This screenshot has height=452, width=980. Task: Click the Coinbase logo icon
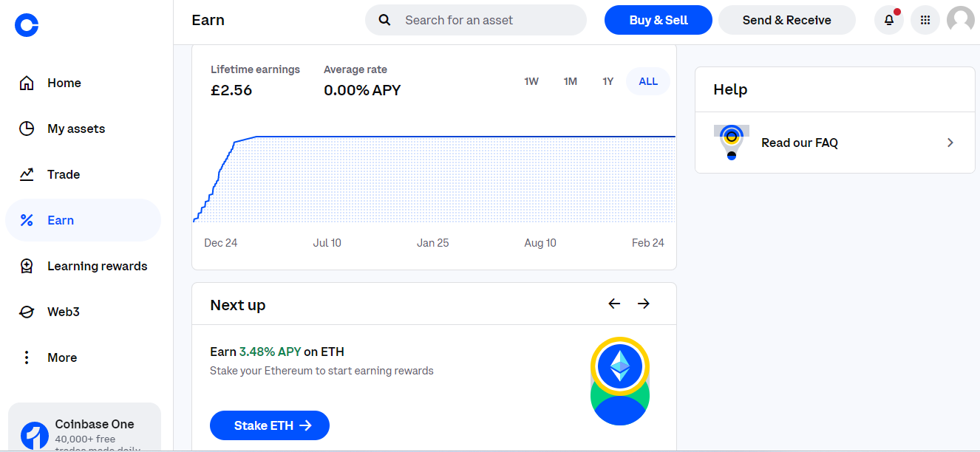click(26, 24)
